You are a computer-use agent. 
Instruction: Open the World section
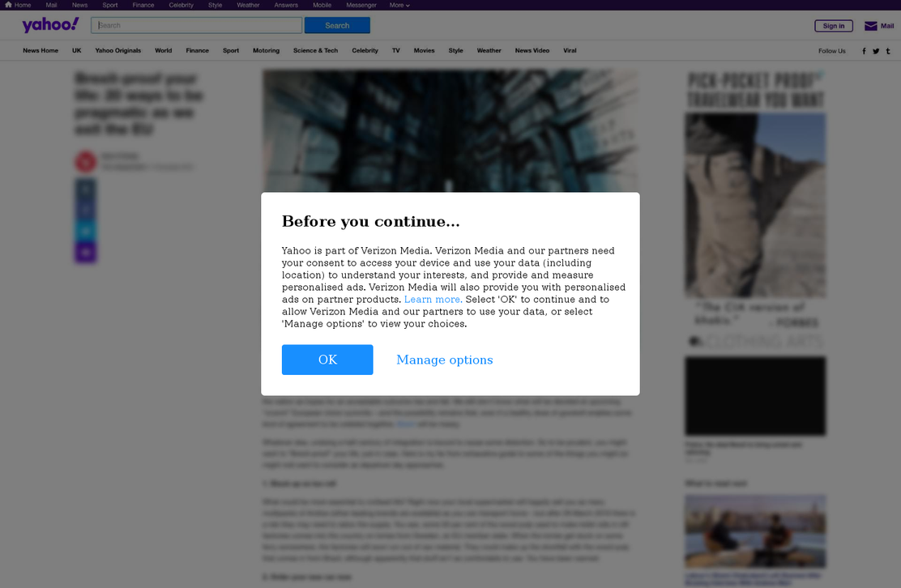coord(163,50)
